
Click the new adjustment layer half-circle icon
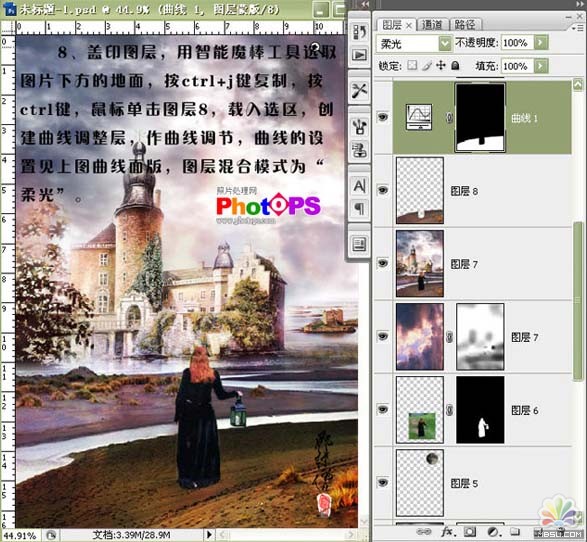tap(493, 532)
